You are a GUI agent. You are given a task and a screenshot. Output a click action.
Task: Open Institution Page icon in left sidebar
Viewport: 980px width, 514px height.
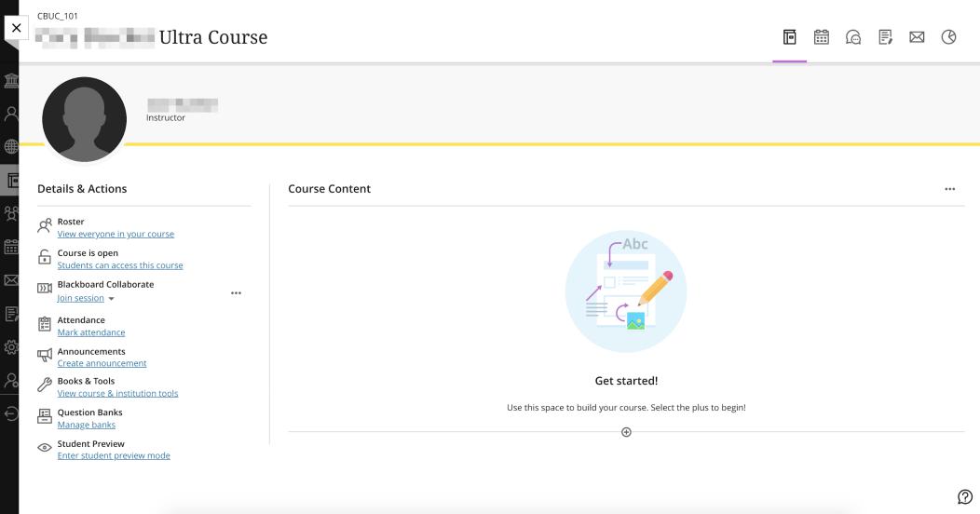tap(11, 81)
